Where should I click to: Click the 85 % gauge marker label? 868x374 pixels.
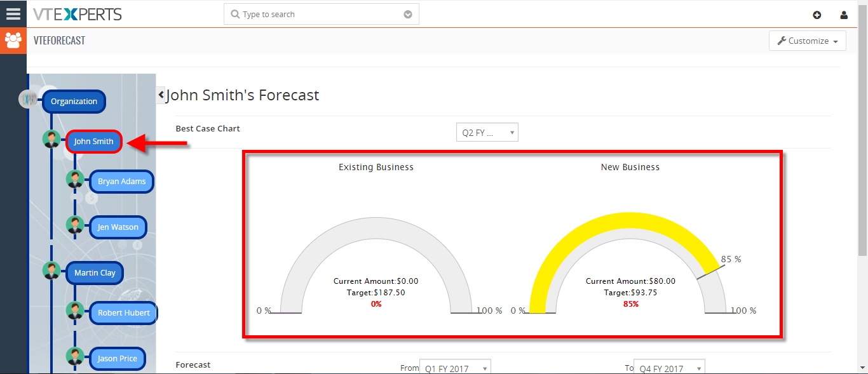731,260
